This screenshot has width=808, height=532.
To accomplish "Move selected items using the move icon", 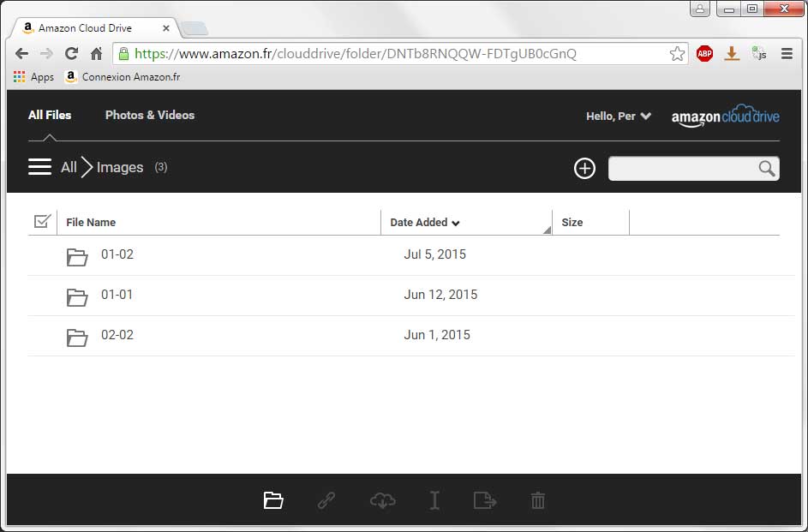I will coord(485,500).
